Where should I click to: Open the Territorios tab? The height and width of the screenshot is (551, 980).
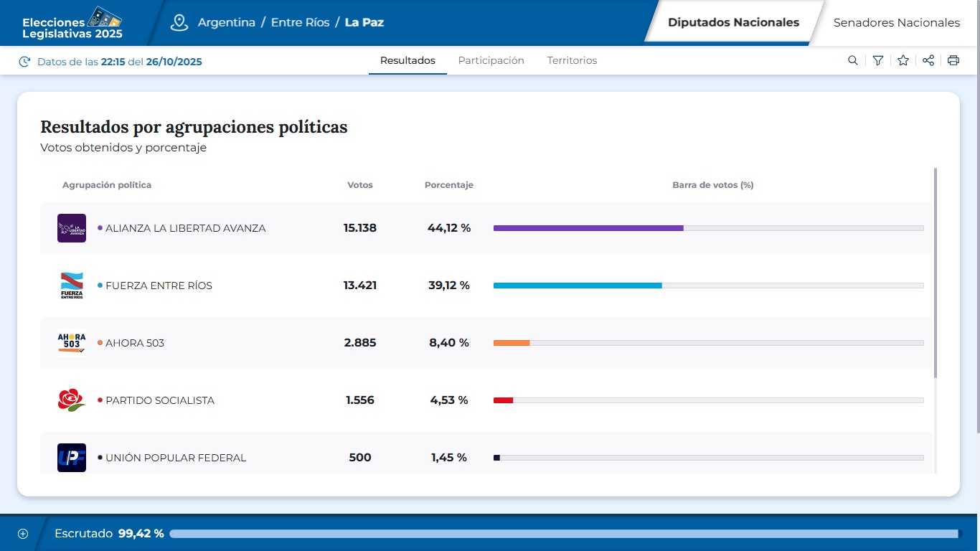(572, 60)
